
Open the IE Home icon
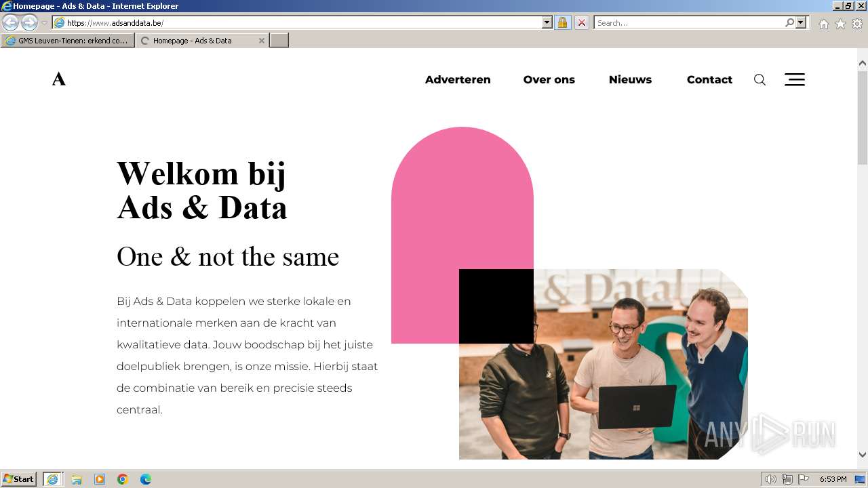coord(823,23)
